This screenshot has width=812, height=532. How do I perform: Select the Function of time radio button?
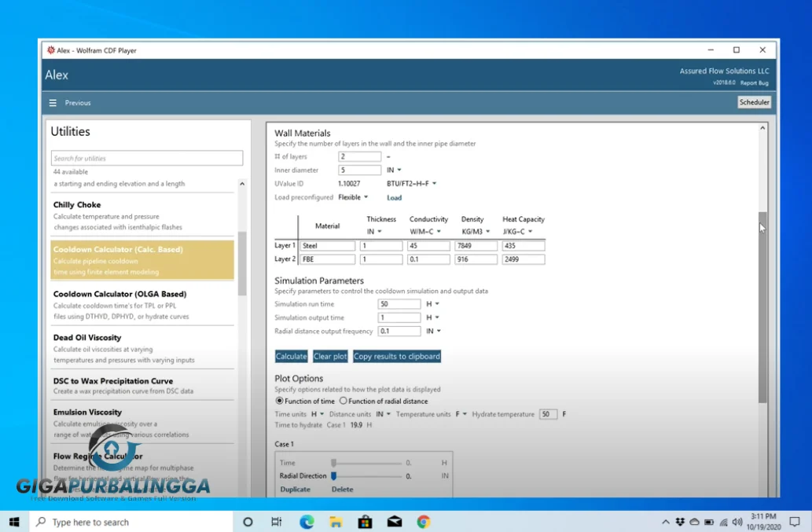coord(279,401)
